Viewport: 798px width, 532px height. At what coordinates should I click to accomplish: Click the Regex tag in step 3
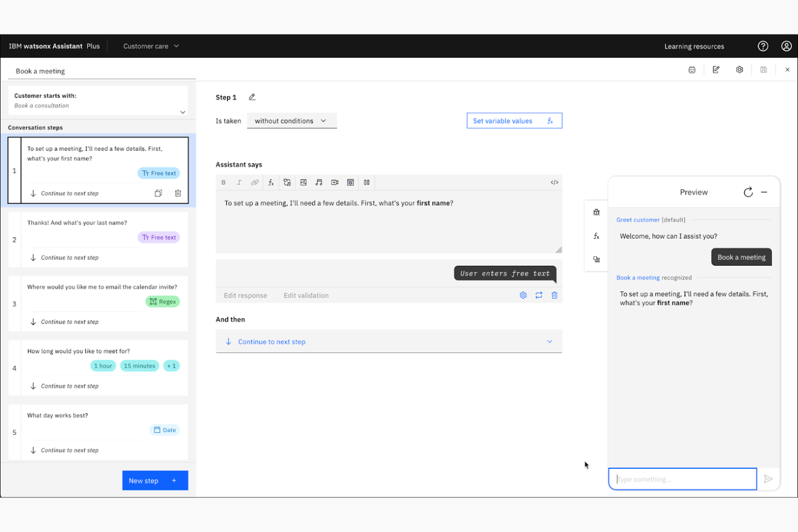[163, 301]
